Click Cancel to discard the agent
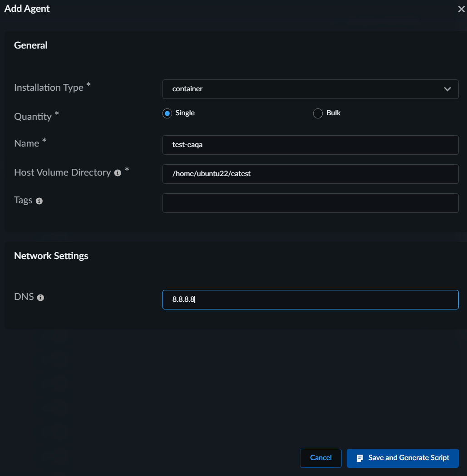Image resolution: width=467 pixels, height=476 pixels. [320, 458]
